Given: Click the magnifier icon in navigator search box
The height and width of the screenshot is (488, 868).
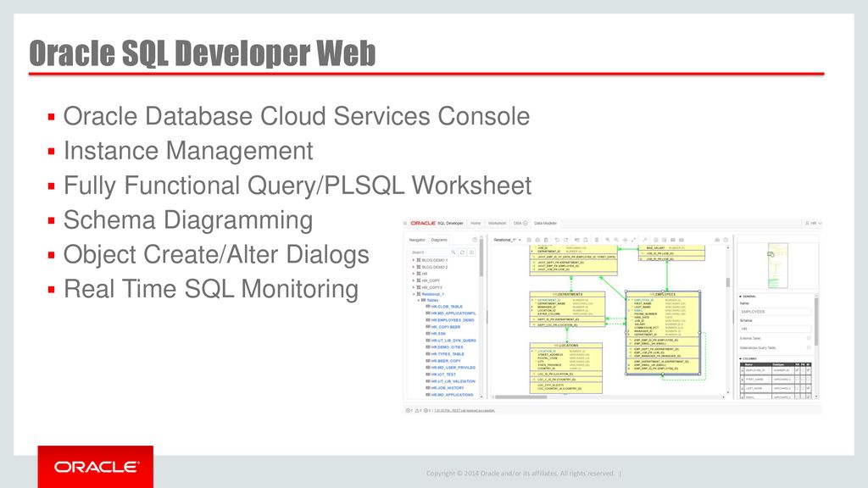Looking at the screenshot, I should [x=453, y=252].
